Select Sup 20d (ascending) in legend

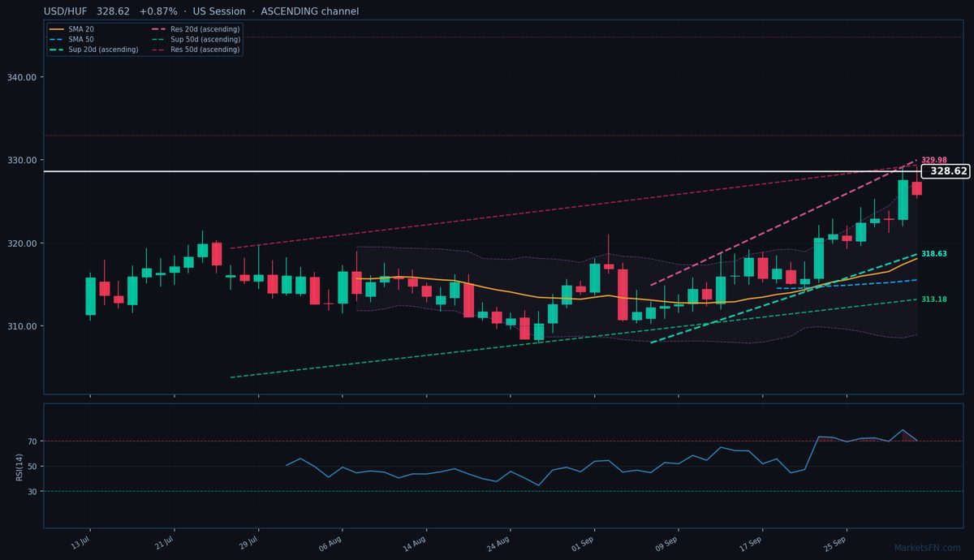tap(93, 50)
